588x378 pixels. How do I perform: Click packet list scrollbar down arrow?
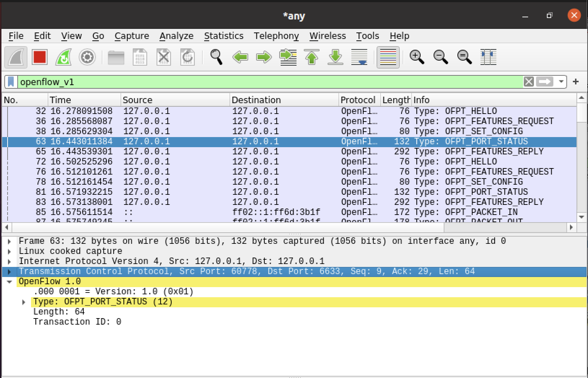(581, 217)
